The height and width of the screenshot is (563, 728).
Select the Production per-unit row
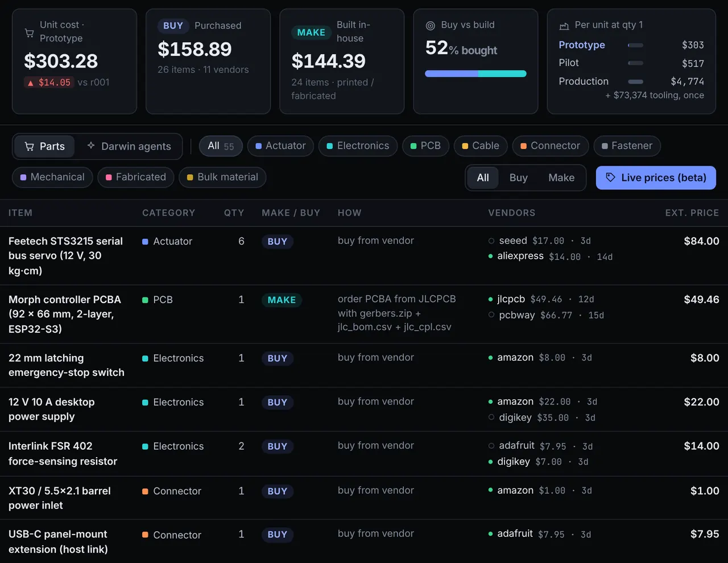coord(631,81)
